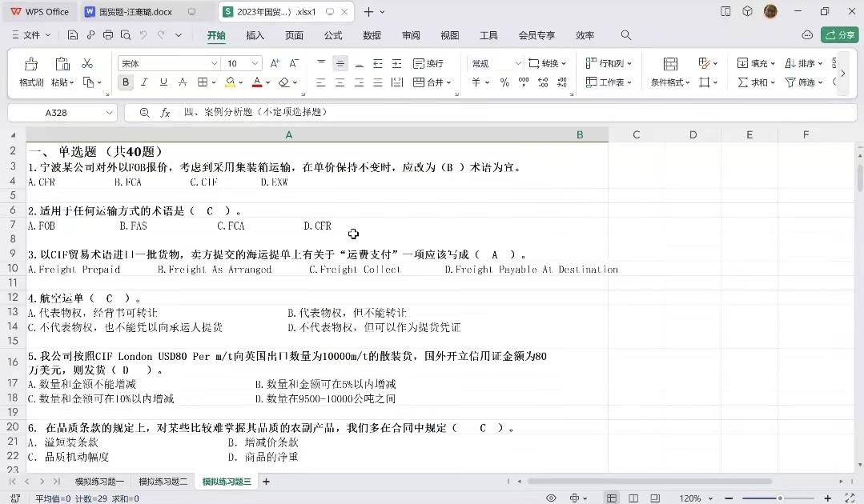Switch to sheet tab 模拟练习题一
Viewport: 864px width, 504px height.
pyautogui.click(x=100, y=482)
